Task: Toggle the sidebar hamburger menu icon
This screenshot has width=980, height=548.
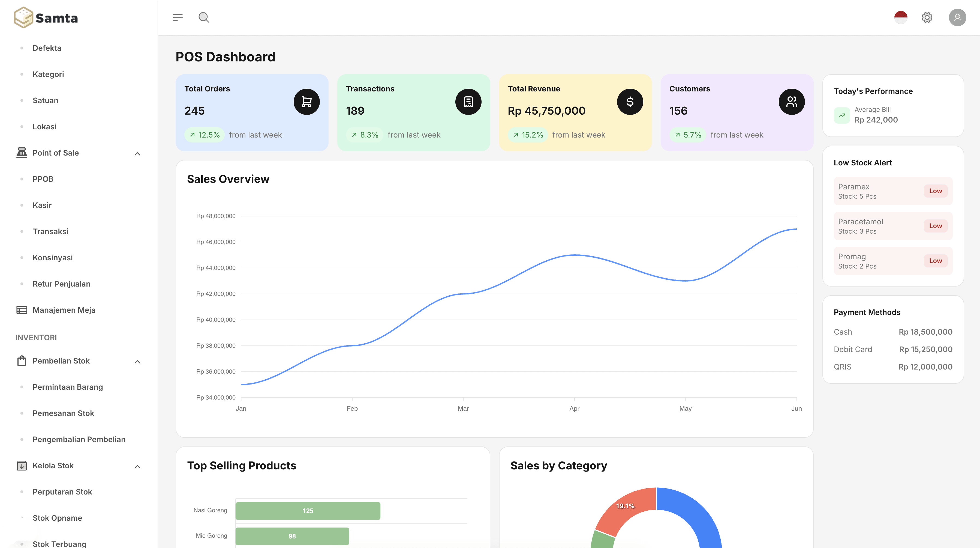Action: [178, 17]
